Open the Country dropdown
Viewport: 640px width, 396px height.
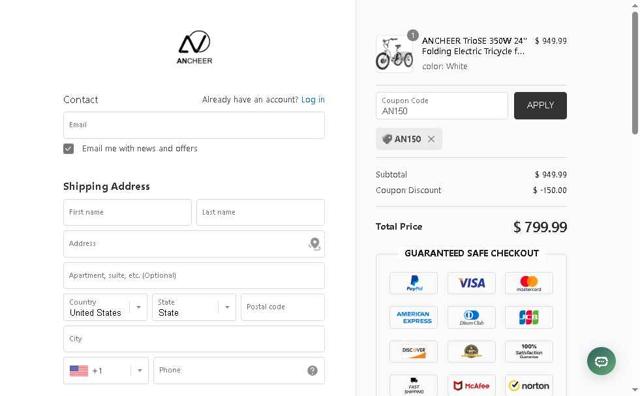point(105,307)
